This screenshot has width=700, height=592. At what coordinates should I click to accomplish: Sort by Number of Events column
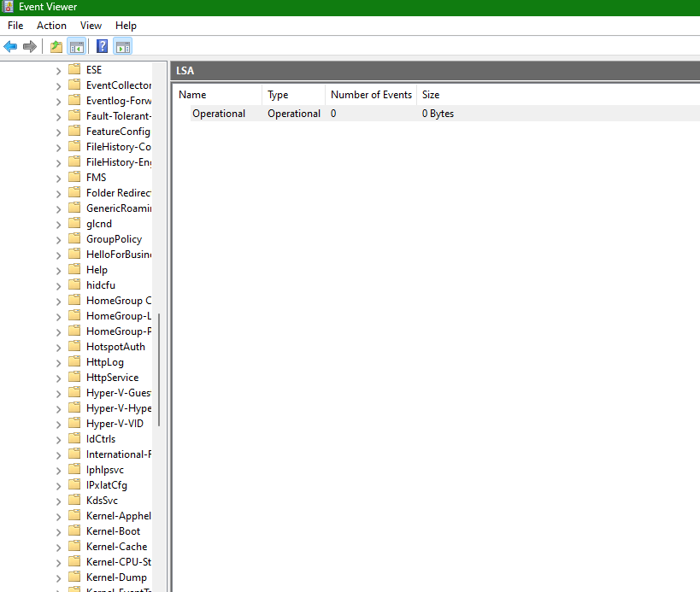coord(371,95)
